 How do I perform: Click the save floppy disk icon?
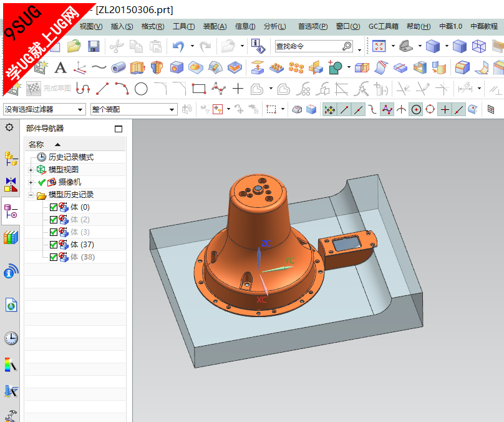[x=94, y=46]
